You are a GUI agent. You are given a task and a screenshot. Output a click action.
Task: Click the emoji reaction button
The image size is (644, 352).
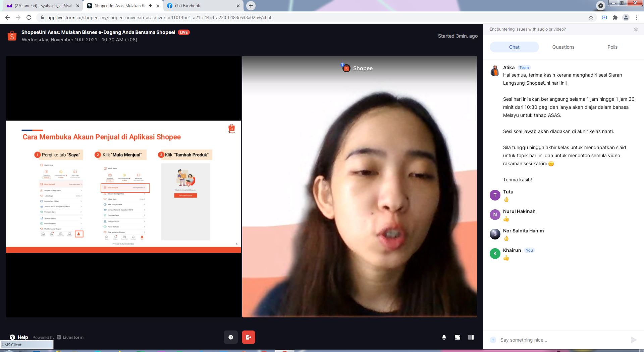(x=230, y=337)
